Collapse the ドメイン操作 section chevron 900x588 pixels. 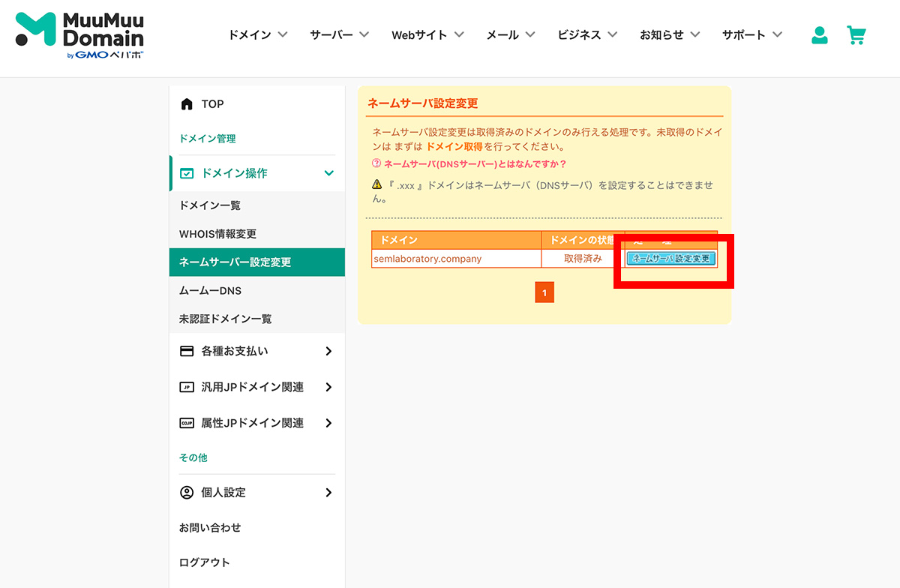(x=328, y=173)
